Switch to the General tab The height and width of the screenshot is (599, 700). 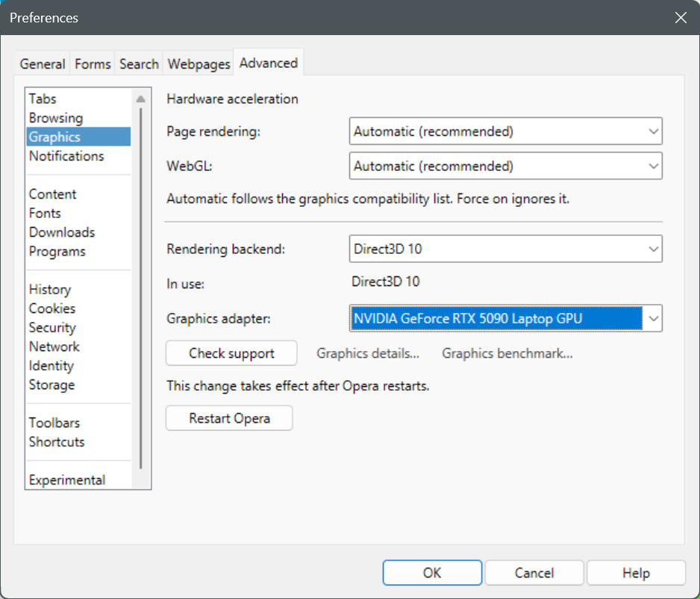tap(43, 64)
